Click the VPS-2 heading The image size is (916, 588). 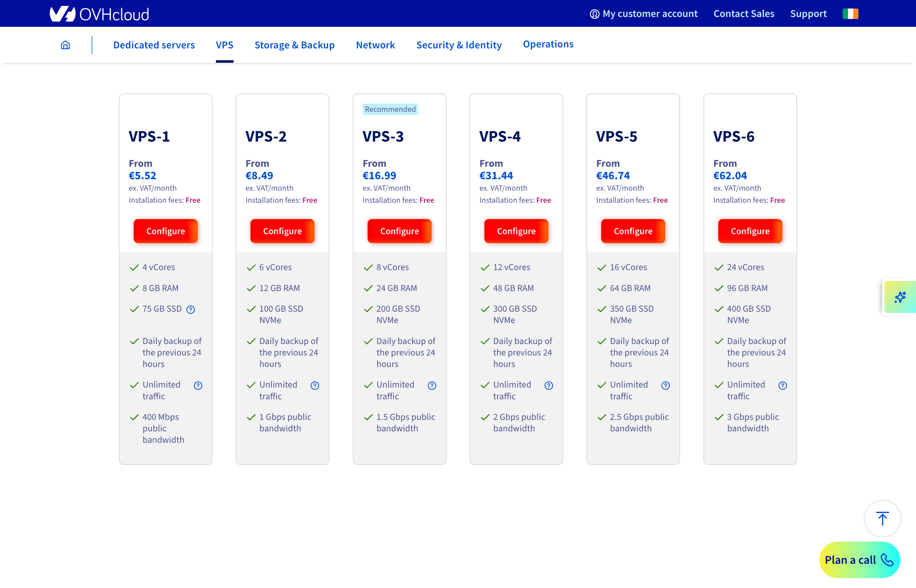click(266, 136)
